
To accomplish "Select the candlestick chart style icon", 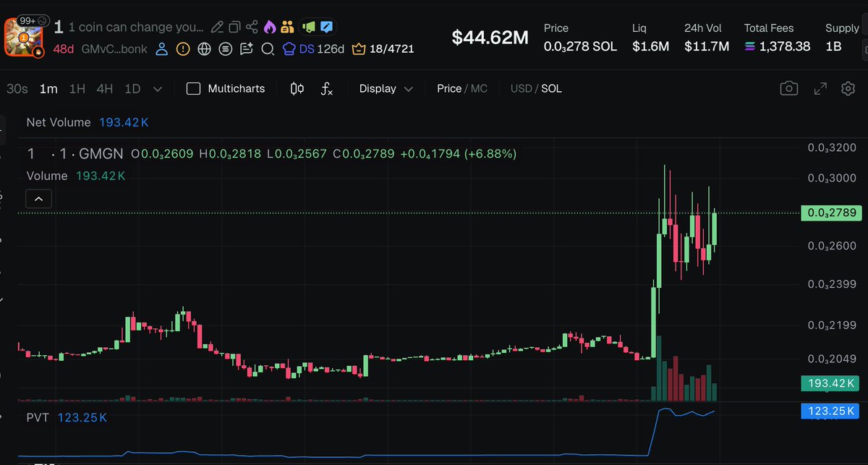I will [296, 88].
